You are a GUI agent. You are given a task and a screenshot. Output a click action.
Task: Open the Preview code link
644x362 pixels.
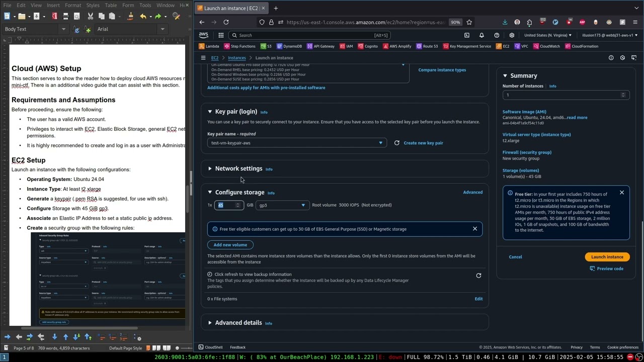pyautogui.click(x=606, y=268)
